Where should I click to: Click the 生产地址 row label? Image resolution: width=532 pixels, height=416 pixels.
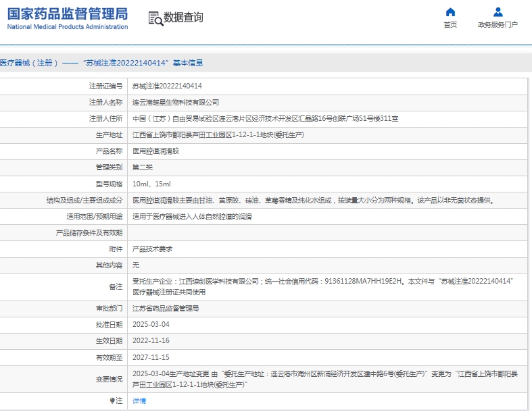(x=109, y=135)
